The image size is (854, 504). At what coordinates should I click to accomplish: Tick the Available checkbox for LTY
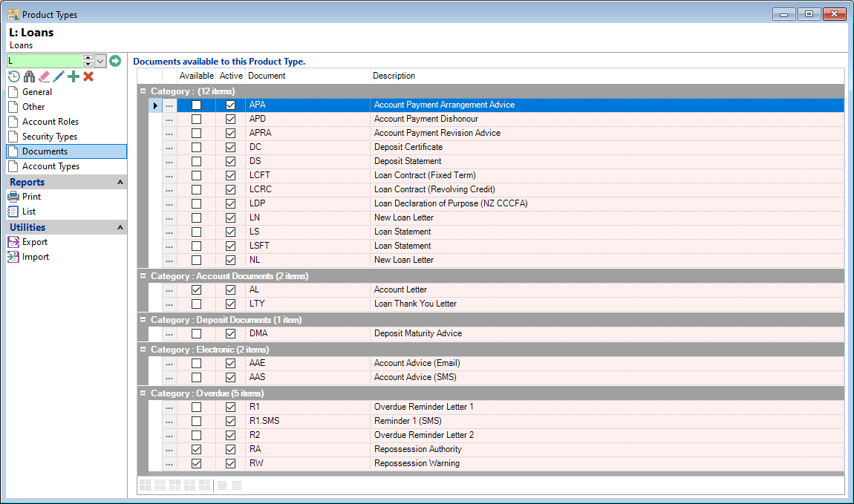pyautogui.click(x=197, y=304)
